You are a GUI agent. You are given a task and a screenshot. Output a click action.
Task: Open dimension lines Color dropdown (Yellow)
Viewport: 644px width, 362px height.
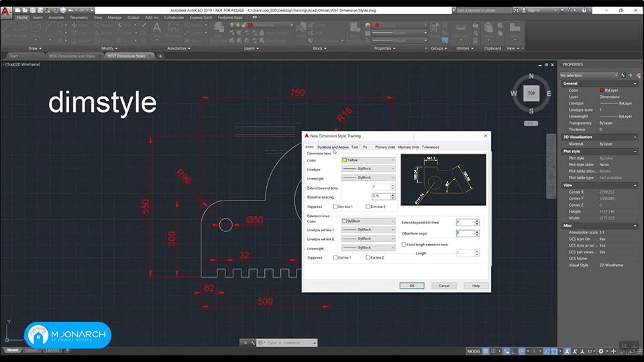368,160
